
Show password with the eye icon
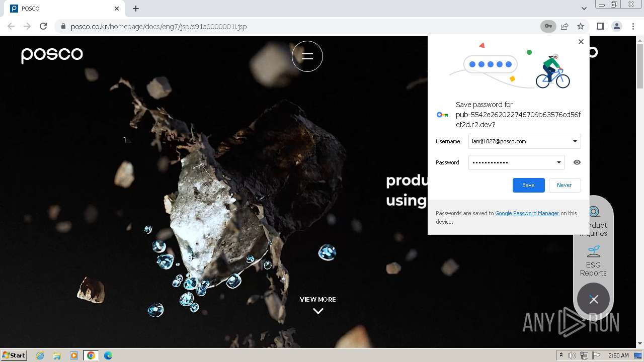577,162
